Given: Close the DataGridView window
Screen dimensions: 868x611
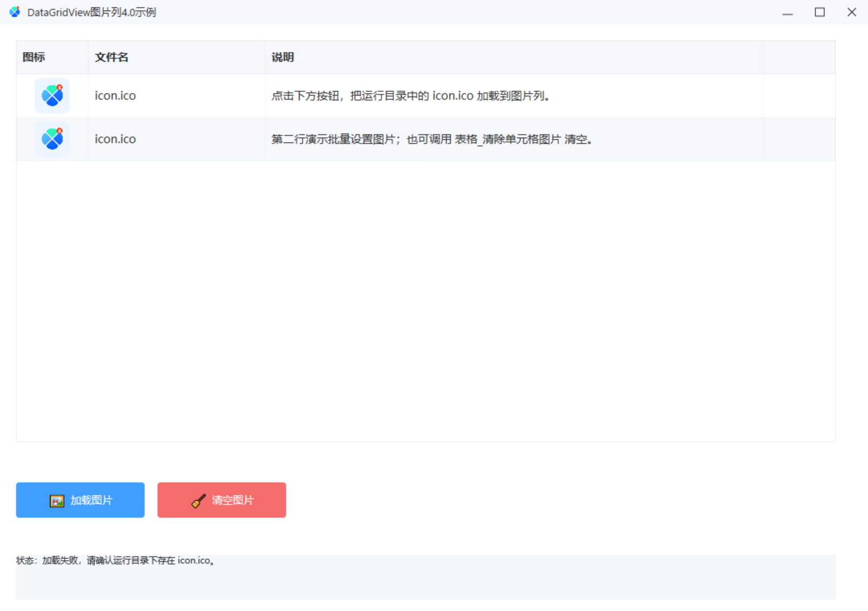Looking at the screenshot, I should click(851, 12).
